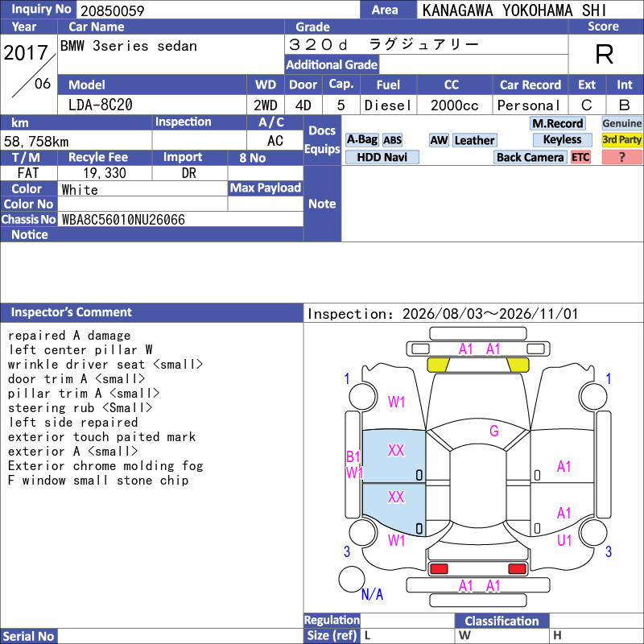The width and height of the screenshot is (644, 644).
Task: Select the HDD Navi badge
Action: pos(382,157)
